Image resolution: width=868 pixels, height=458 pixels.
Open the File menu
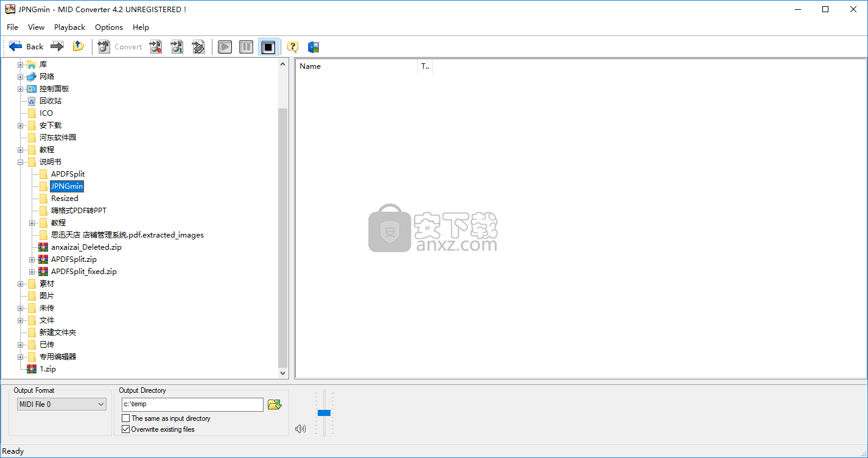[x=12, y=27]
